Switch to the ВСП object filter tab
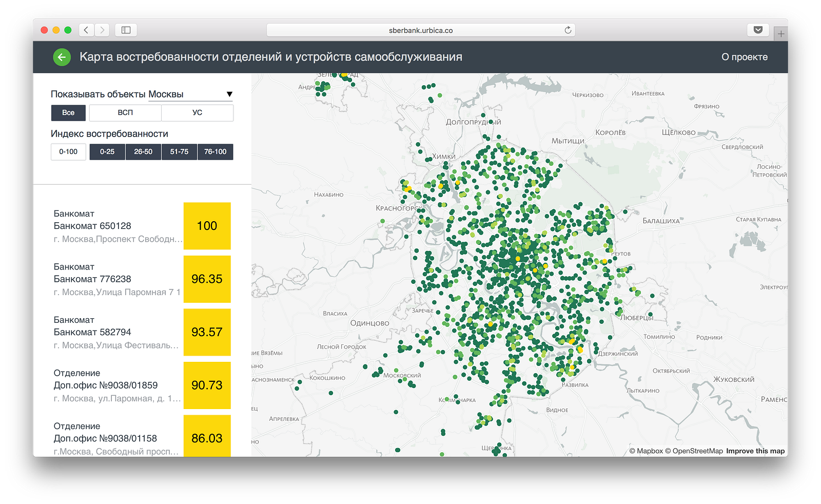This screenshot has height=504, width=821. coord(125,113)
